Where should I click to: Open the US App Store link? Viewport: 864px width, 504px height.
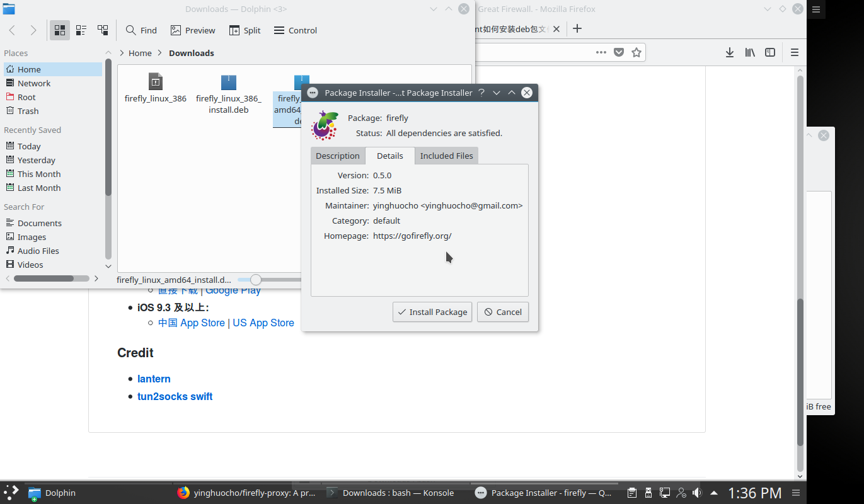(263, 323)
